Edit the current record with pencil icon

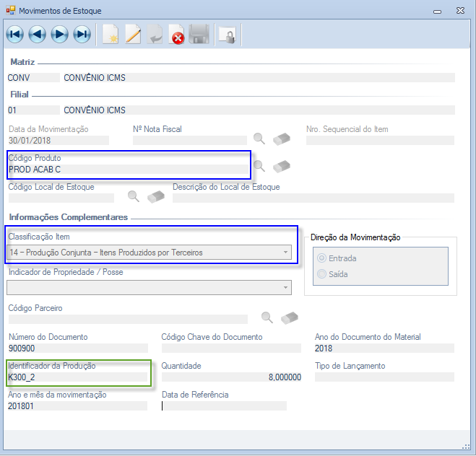[133, 34]
